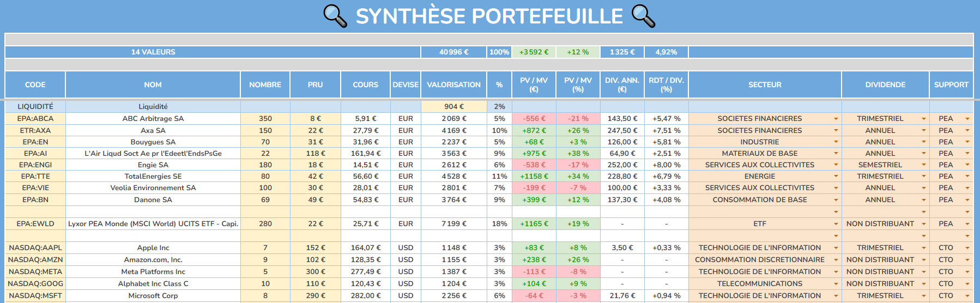The height and width of the screenshot is (303, 980).
Task: Select liquidity amount cell 904 €
Action: (453, 107)
